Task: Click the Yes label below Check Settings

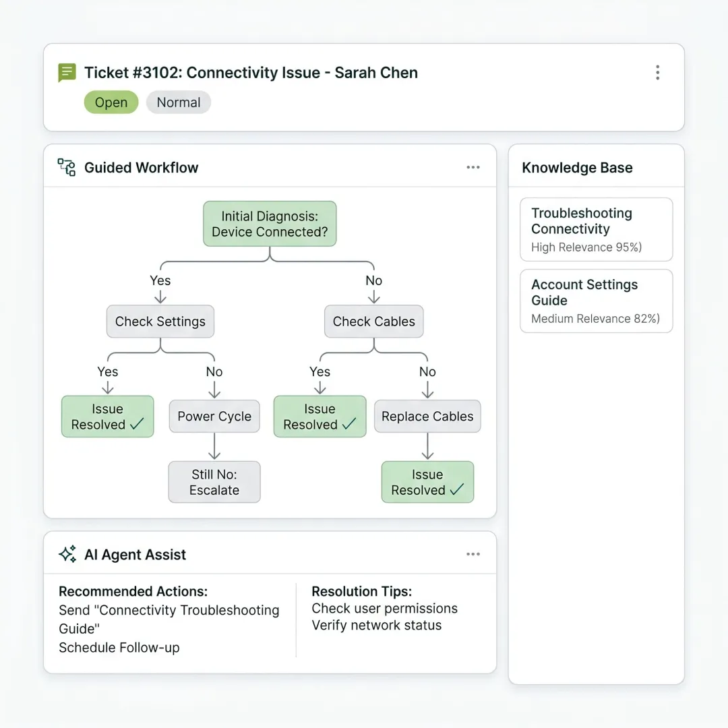Action: pyautogui.click(x=108, y=371)
